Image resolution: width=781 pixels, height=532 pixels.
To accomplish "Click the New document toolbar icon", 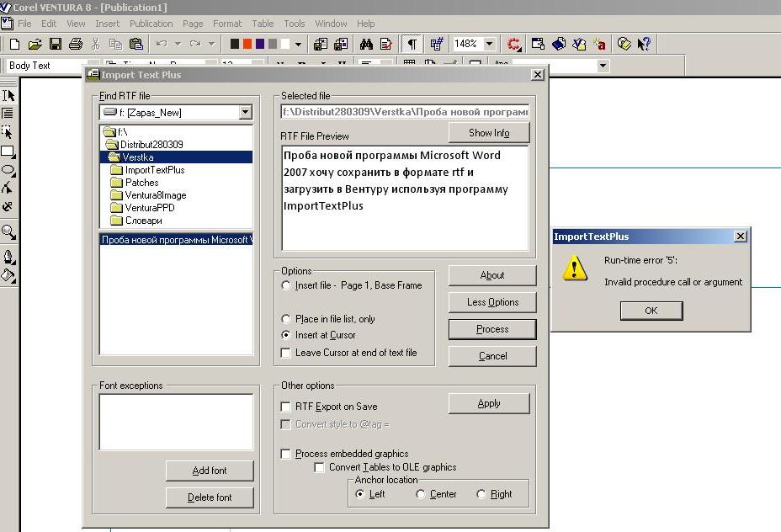I will (14, 45).
